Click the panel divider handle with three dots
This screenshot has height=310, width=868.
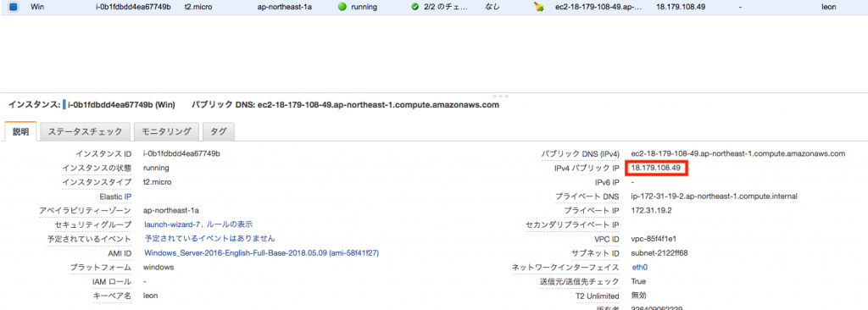497,96
